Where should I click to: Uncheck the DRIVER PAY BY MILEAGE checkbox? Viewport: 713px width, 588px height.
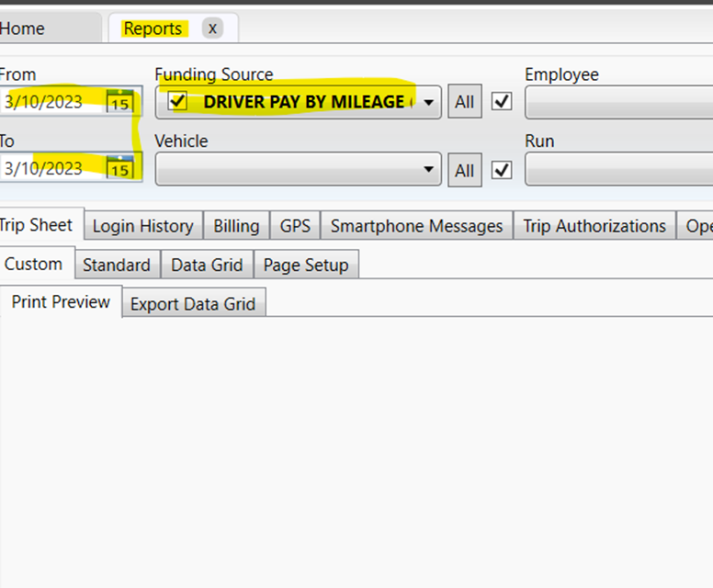click(177, 100)
